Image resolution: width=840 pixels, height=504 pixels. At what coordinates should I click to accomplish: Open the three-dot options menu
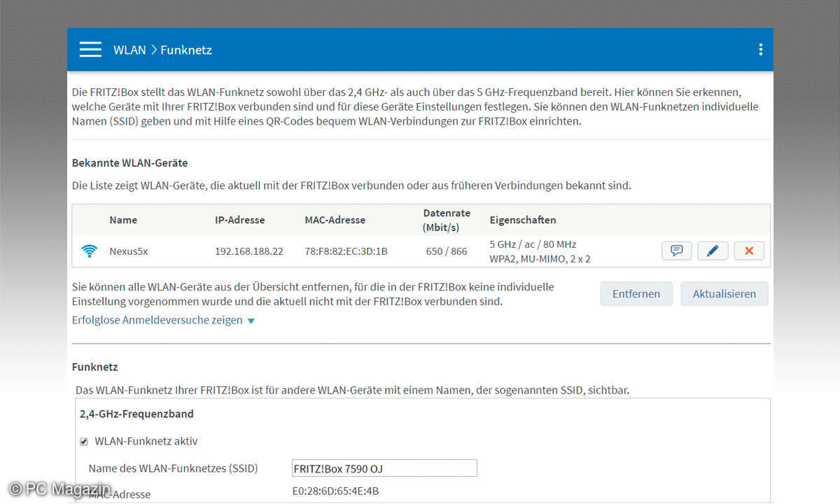760,50
